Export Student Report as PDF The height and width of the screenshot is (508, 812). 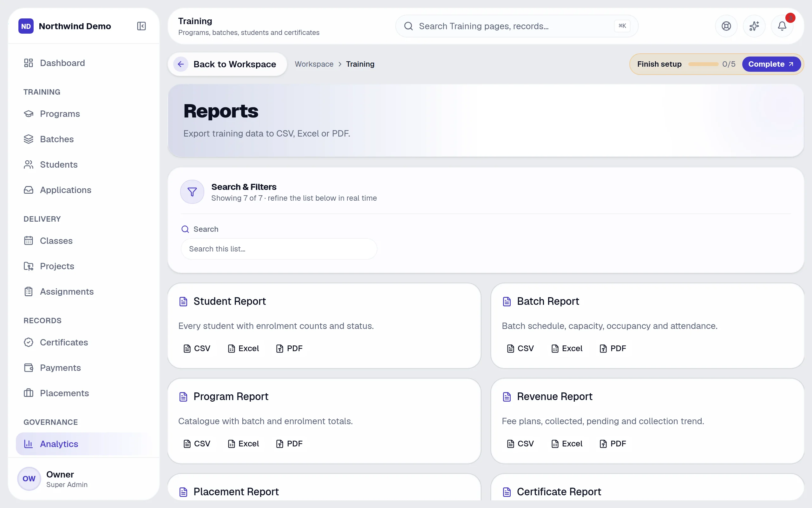point(289,348)
